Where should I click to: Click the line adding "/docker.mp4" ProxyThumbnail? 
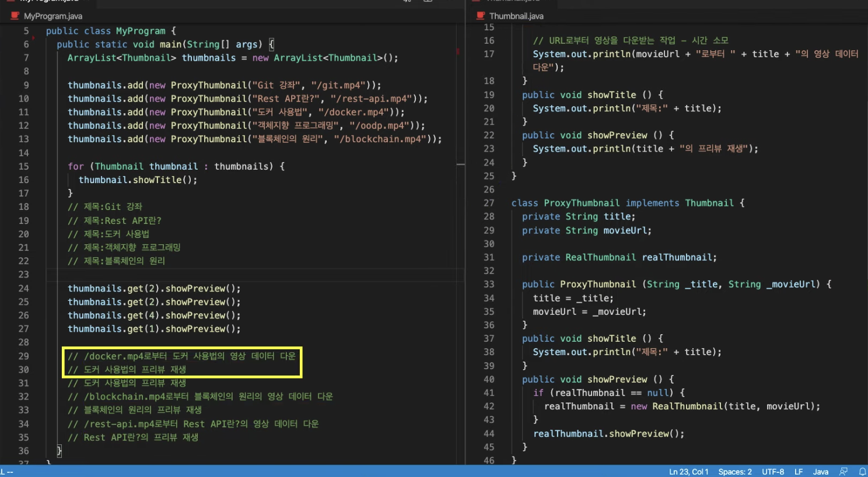(236, 112)
